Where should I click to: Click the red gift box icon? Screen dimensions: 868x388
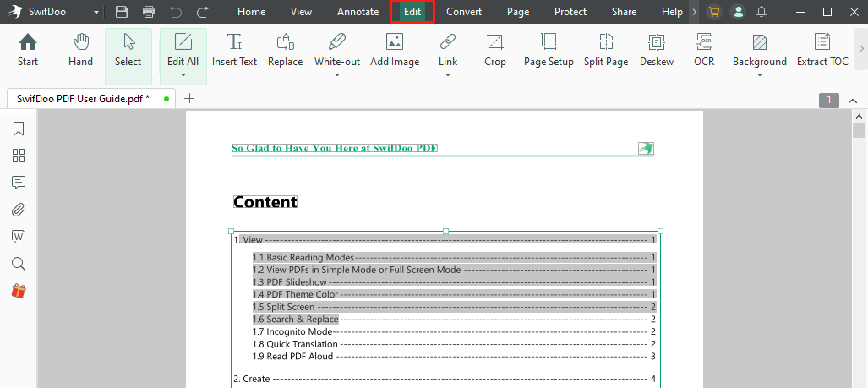click(19, 291)
